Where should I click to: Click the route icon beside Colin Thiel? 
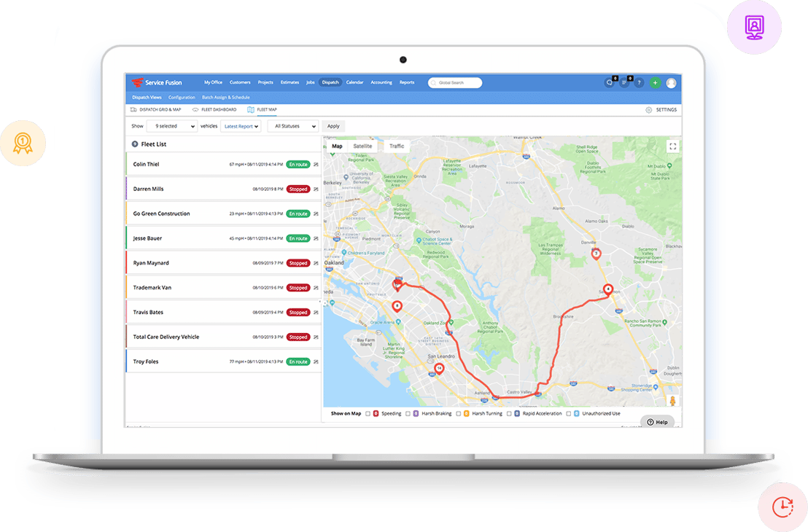(316, 165)
